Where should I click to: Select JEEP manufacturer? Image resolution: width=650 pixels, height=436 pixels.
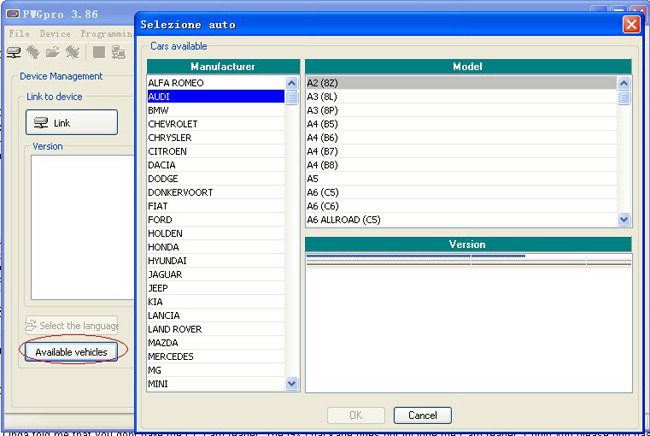(x=216, y=288)
